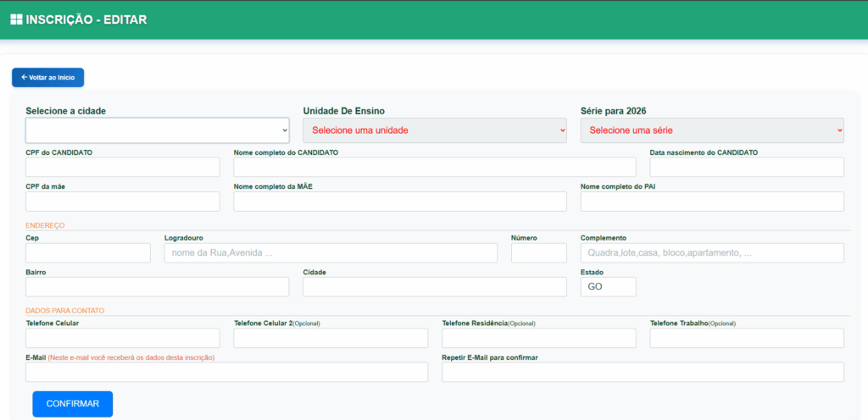Click the CPF do CANDIDATO field
The image size is (868, 420).
[x=123, y=167]
